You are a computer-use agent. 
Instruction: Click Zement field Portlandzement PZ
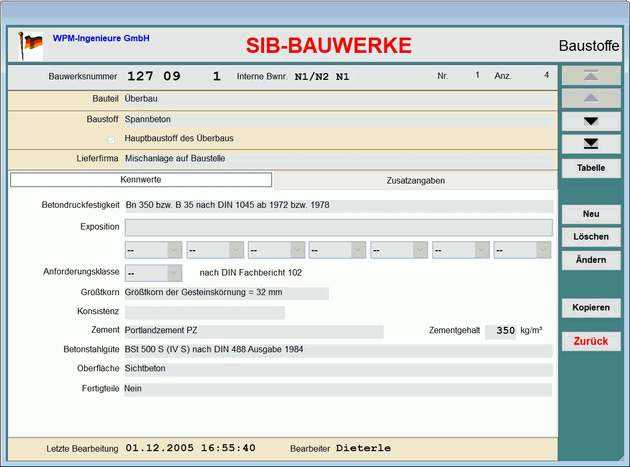click(x=254, y=331)
